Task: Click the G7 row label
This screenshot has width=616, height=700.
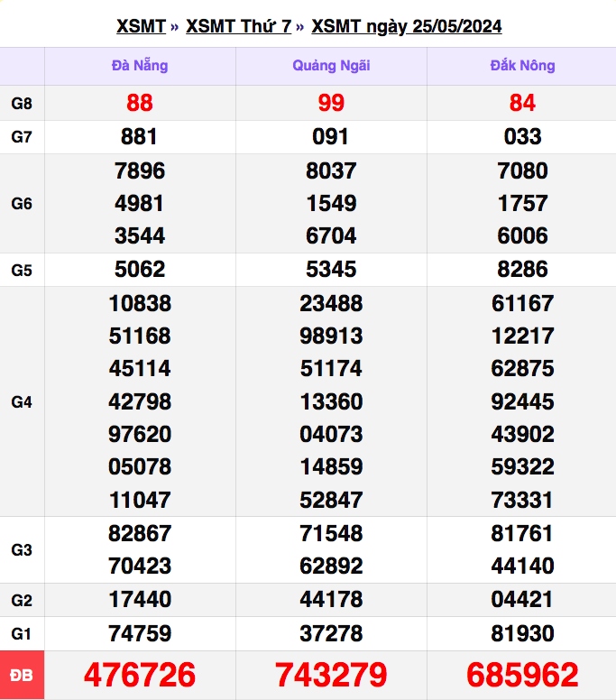Action: pos(22,136)
